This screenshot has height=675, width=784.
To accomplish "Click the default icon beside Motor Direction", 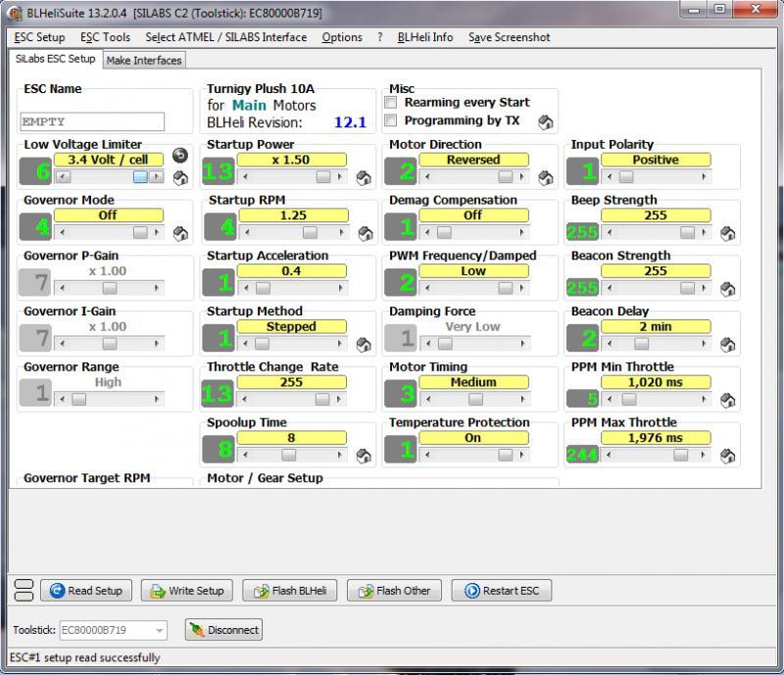I will 545,177.
